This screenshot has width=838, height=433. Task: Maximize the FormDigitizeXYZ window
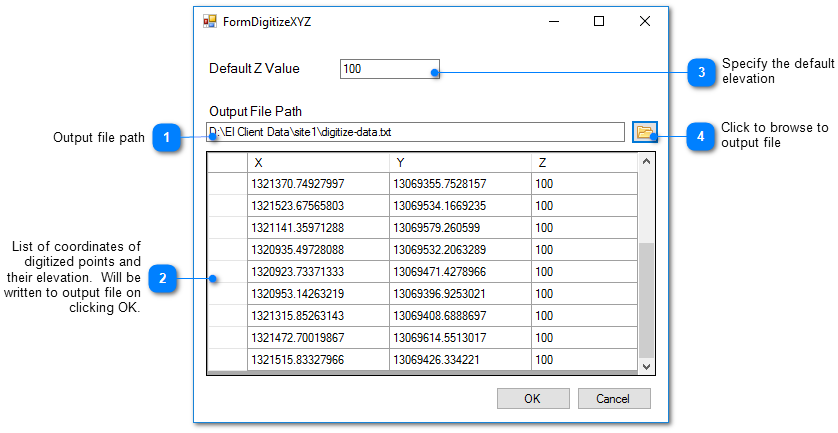coord(599,21)
